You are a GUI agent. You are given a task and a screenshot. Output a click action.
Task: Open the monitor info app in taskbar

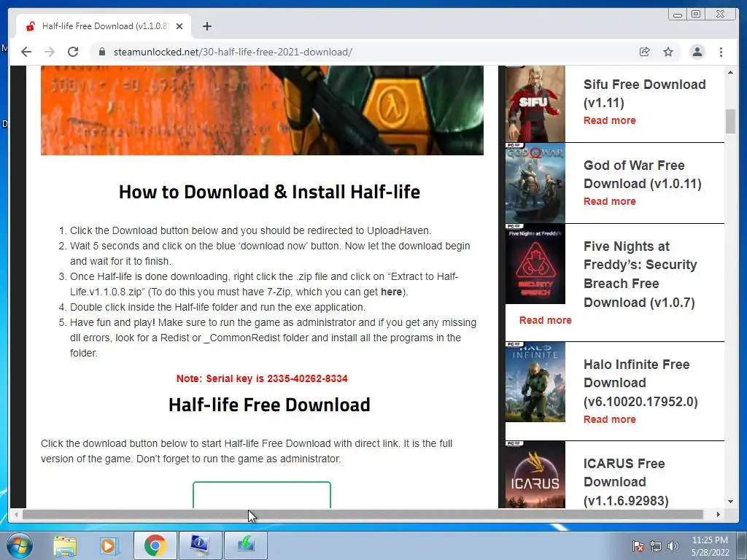200,545
